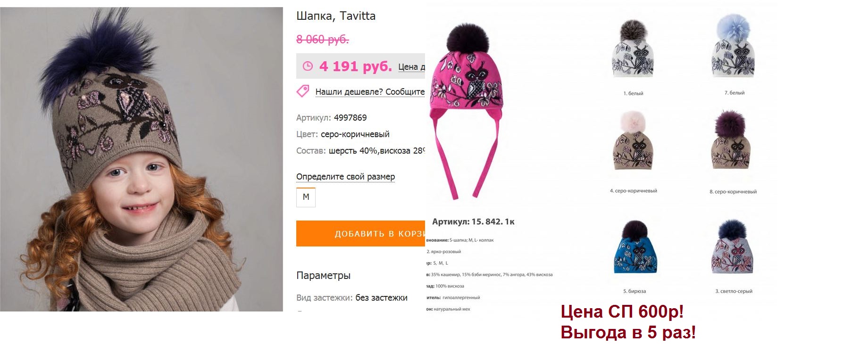Image resolution: width=868 pixels, height=344 pixels.
Task: Click the clock icon beside 4 191 руб.
Action: coord(308,66)
